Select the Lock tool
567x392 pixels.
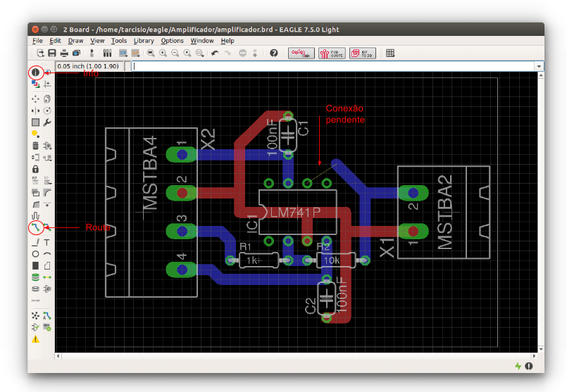coord(35,169)
